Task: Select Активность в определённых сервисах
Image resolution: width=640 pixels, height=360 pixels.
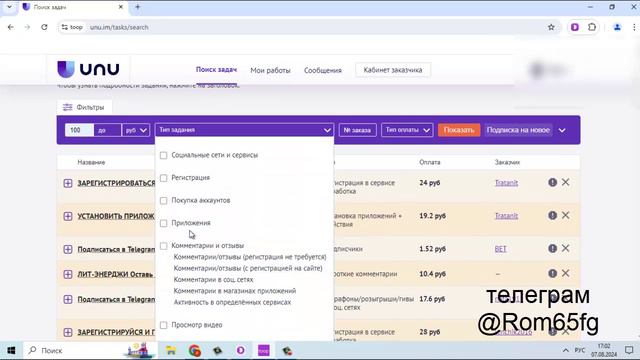Action: [232, 302]
